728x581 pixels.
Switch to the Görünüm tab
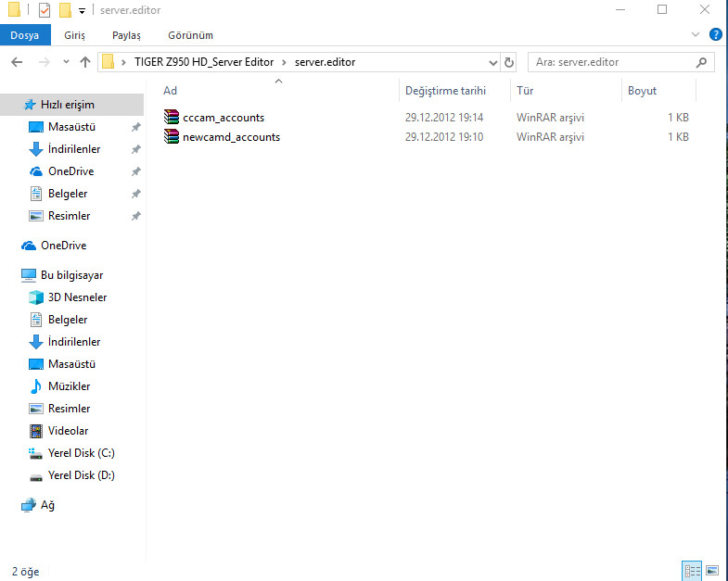(x=190, y=35)
